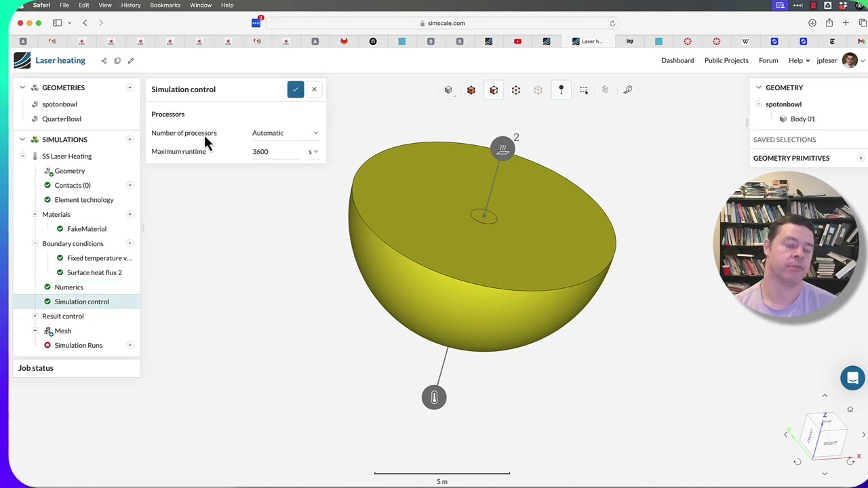The width and height of the screenshot is (868, 488).
Task: Collapse the SIMULATIONS section
Action: click(22, 140)
